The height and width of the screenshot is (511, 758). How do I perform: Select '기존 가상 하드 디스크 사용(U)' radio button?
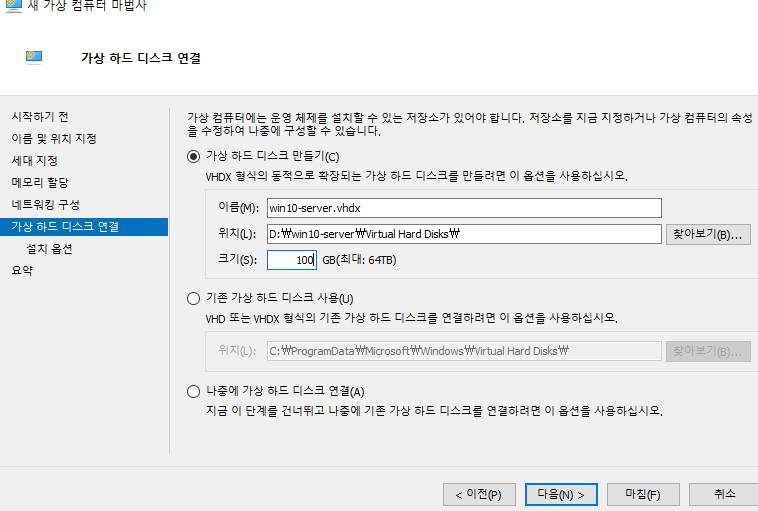pyautogui.click(x=193, y=298)
